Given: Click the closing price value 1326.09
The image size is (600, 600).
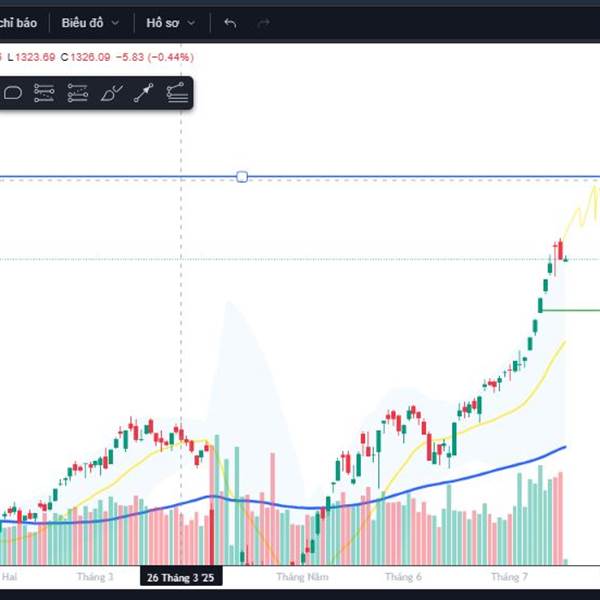Looking at the screenshot, I should coord(91,57).
